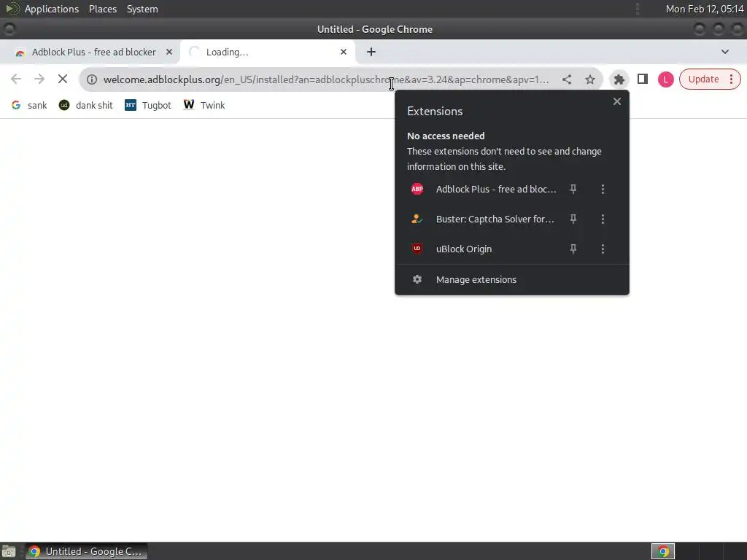Screen dimensions: 747x560
Task: Select uBlock Origin entry text
Action: pyautogui.click(x=463, y=249)
